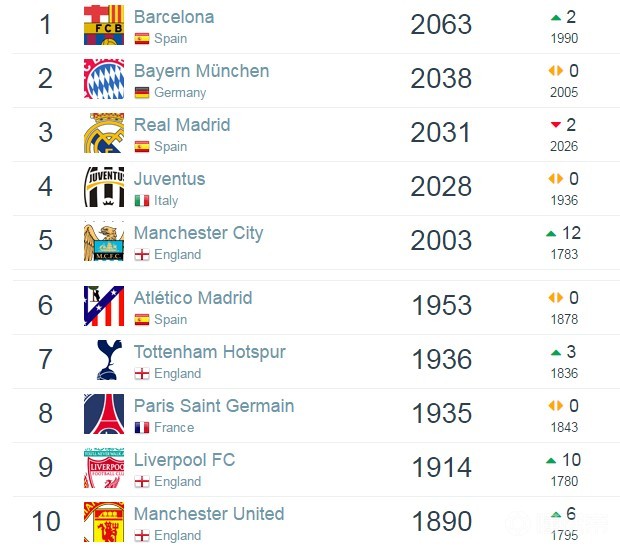Click the Manchester City eagle crest
The image size is (620, 546).
click(x=104, y=241)
